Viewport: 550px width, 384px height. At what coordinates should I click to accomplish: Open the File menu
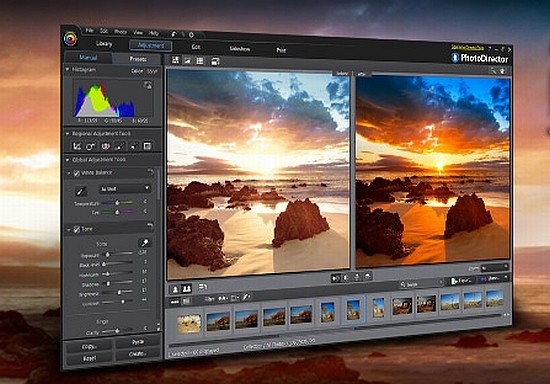point(90,31)
